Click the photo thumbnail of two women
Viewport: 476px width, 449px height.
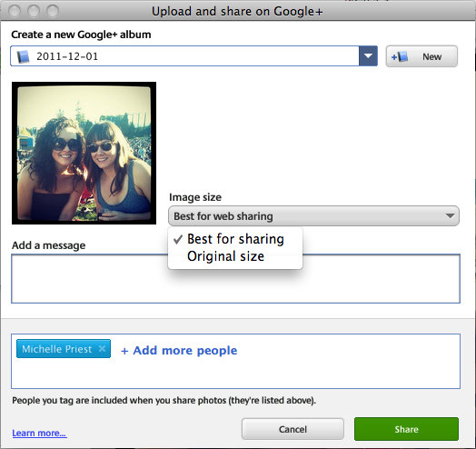click(84, 153)
